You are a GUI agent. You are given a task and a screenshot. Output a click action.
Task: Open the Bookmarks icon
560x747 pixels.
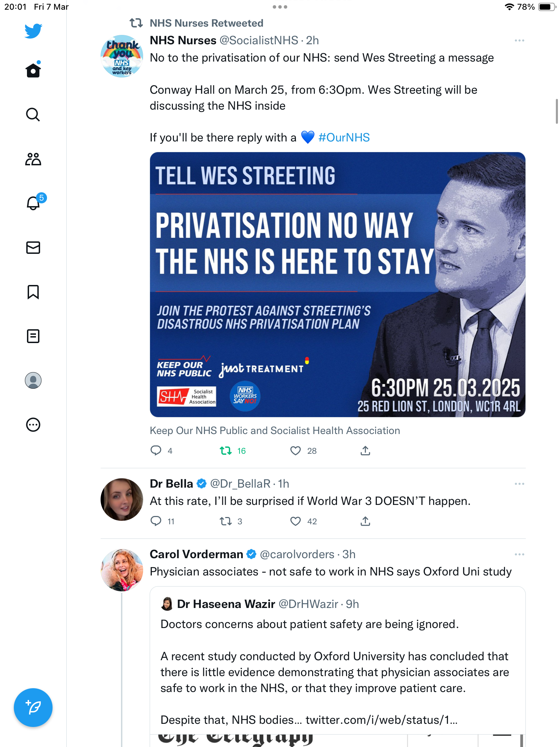pyautogui.click(x=33, y=292)
